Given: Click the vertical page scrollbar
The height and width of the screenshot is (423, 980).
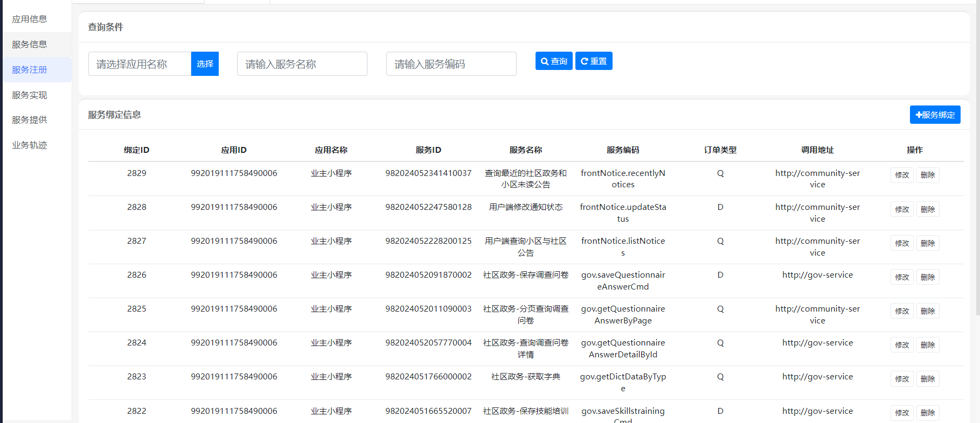Looking at the screenshot, I should pos(978,158).
